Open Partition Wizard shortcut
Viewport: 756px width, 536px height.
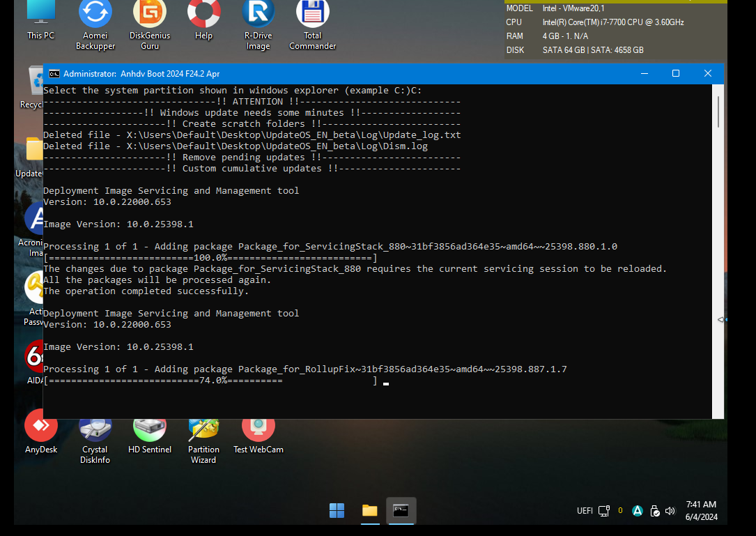(x=203, y=440)
